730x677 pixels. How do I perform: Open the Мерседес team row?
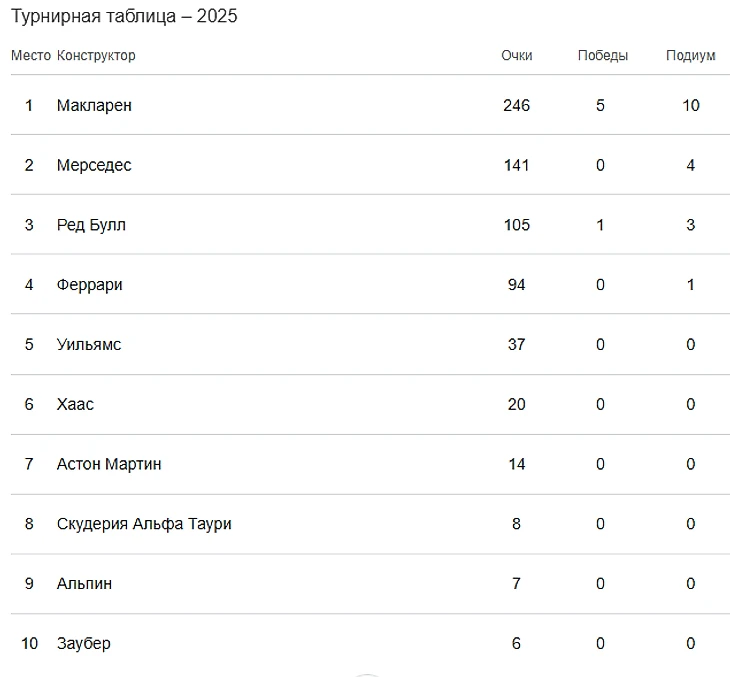click(94, 165)
